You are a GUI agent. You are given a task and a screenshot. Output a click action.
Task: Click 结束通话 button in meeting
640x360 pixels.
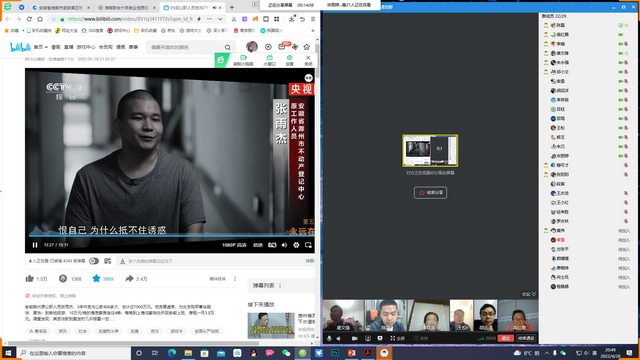526,338
